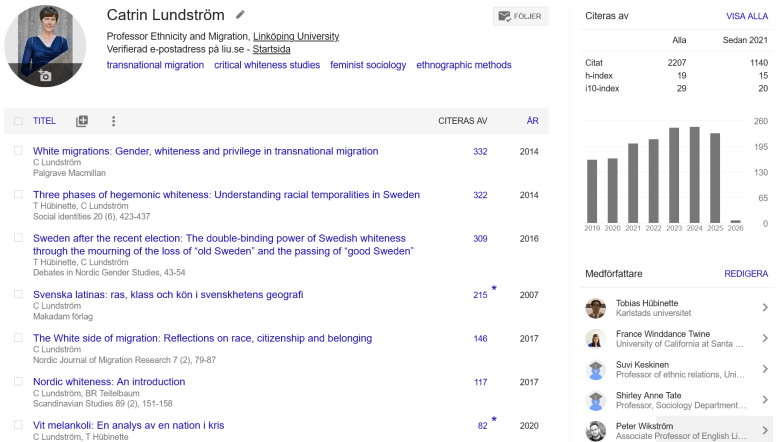Click the FÖLJER follow envelope button
Screen dimensions: 779x442
(520, 16)
